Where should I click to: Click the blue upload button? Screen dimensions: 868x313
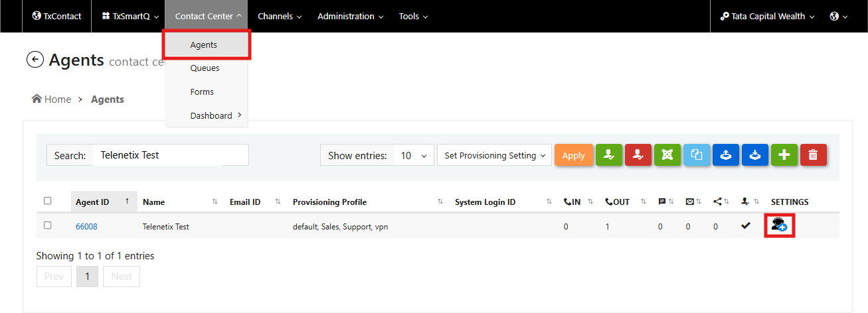pos(726,155)
